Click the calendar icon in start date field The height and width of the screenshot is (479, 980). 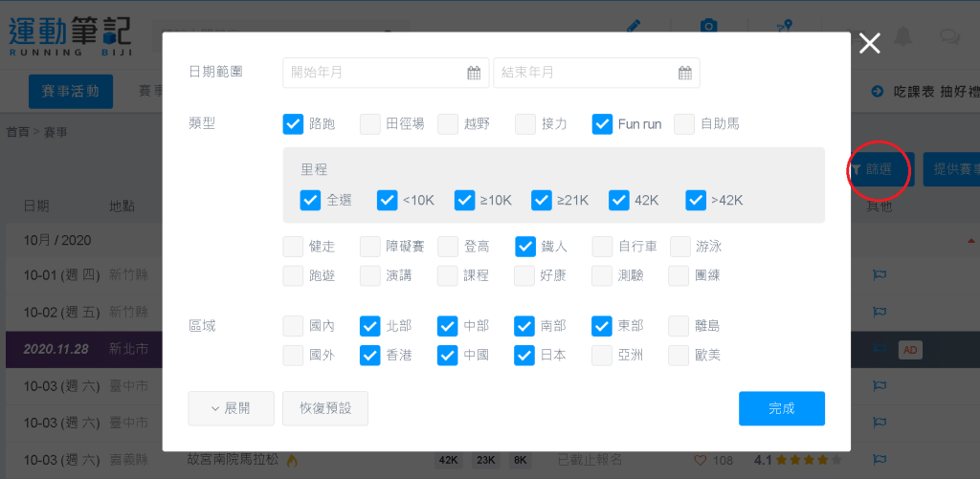474,73
